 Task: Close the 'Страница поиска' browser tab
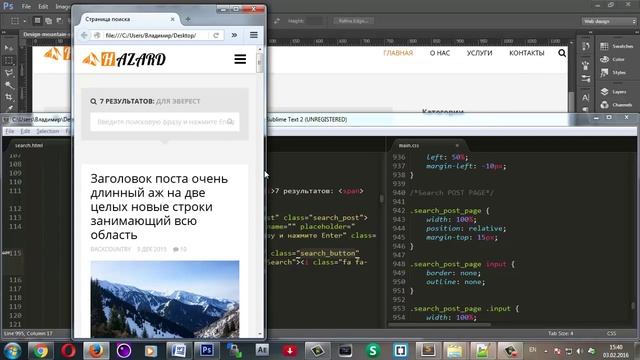click(x=173, y=19)
